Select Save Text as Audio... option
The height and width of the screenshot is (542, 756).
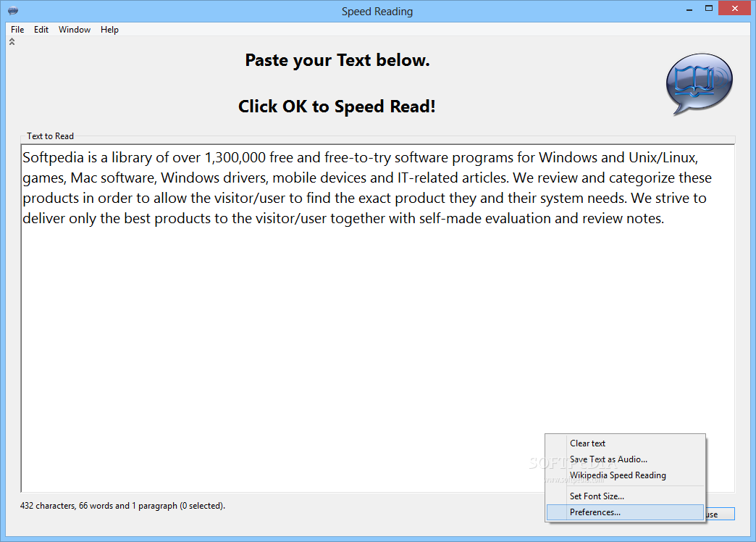[625, 459]
